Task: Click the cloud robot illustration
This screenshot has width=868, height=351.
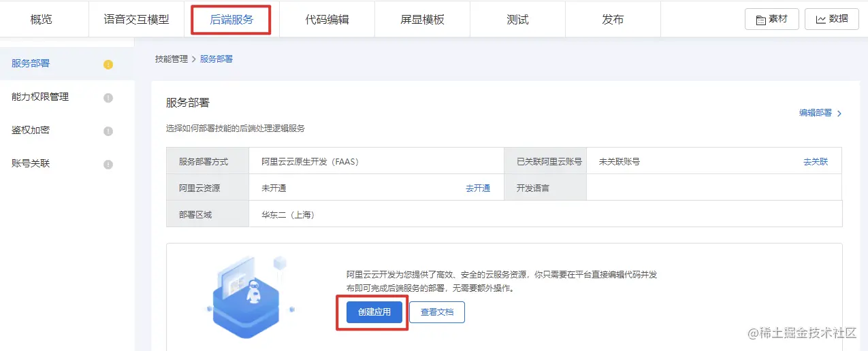Action: tap(250, 297)
